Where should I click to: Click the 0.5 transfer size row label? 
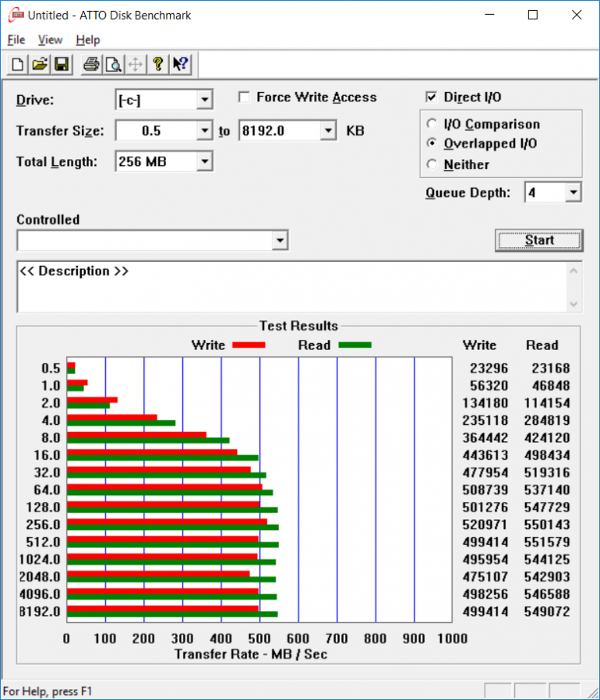pos(51,368)
